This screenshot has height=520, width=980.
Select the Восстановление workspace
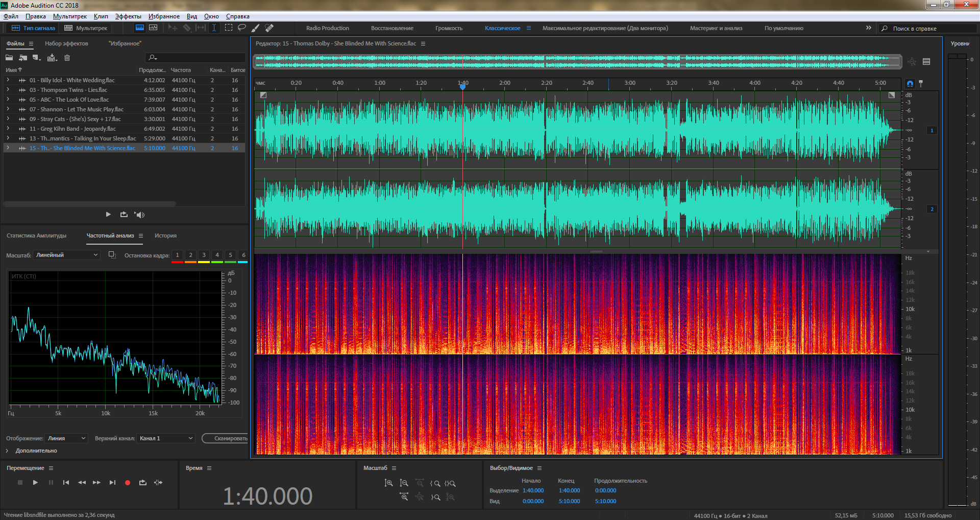pos(392,28)
